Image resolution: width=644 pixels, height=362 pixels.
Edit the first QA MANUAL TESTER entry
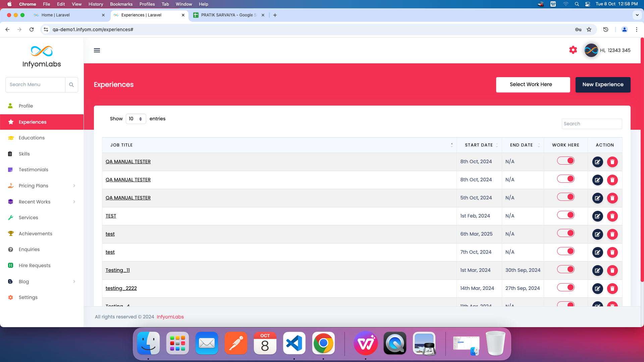[597, 162]
